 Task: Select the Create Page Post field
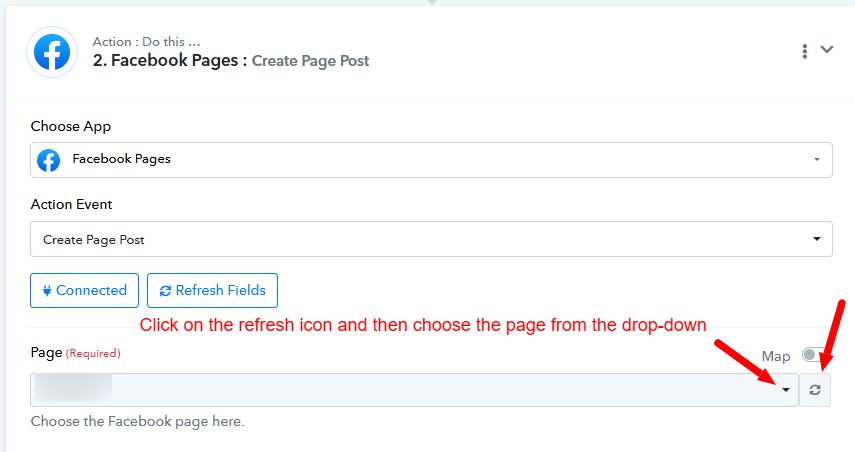431,239
